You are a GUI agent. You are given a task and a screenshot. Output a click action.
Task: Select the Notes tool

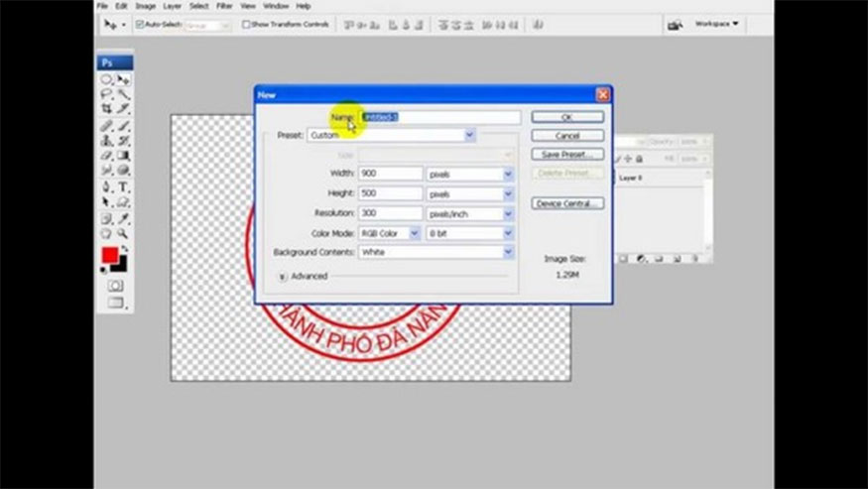[106, 219]
